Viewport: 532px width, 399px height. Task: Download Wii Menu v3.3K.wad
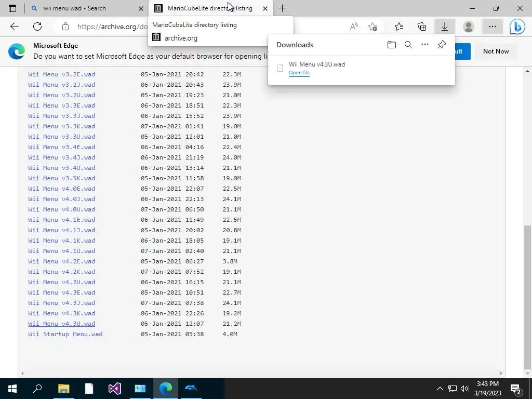[62, 126]
